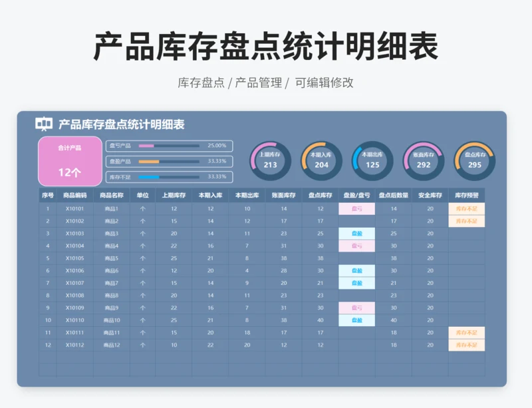Select cell X10102 in product code column
This screenshot has width=532, height=408.
pos(75,221)
